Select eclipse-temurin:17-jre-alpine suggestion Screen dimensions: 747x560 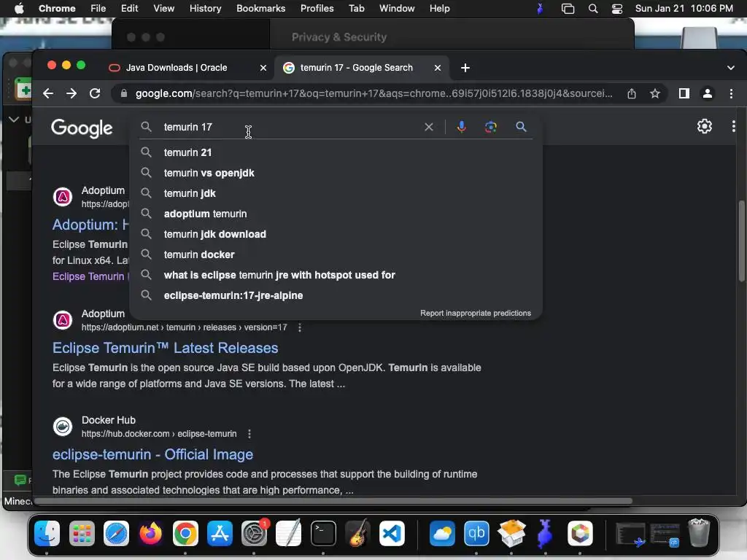336,296
